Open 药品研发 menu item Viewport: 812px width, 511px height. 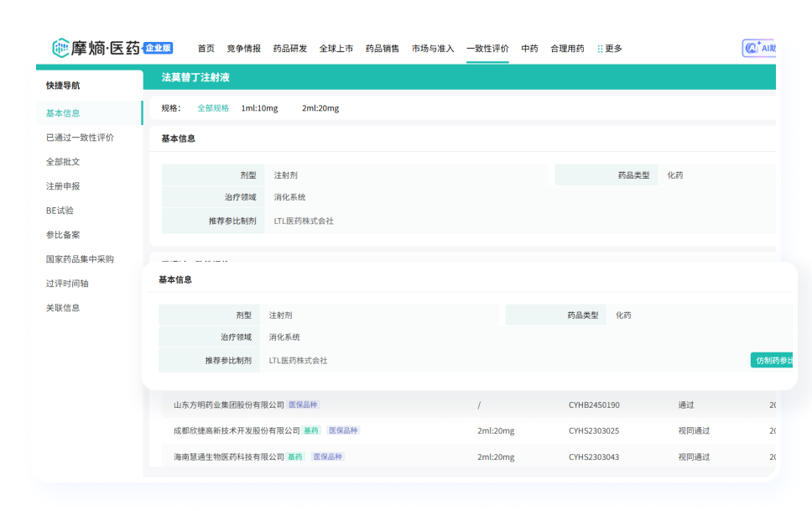click(x=290, y=48)
